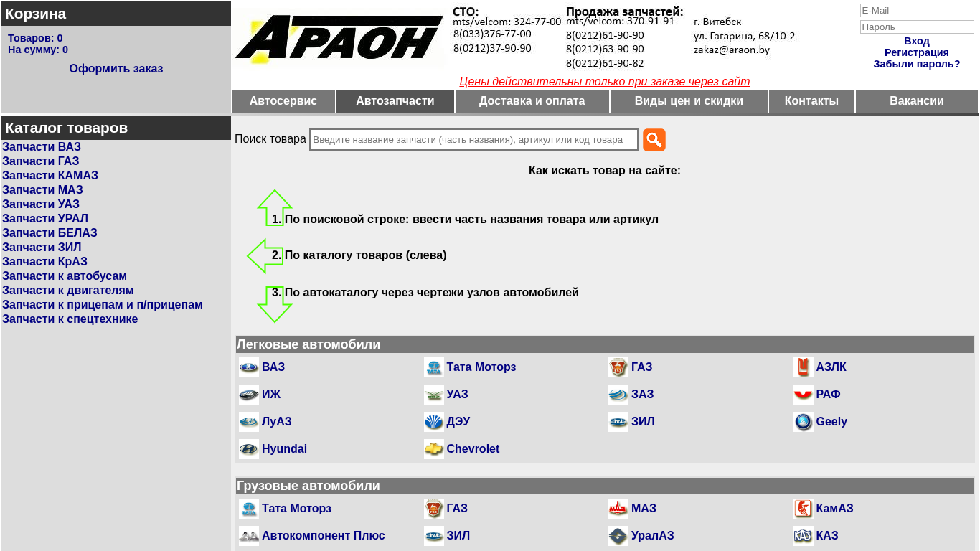Open Запчасти ЗИЛ in the catalog
Image resolution: width=980 pixels, height=551 pixels.
tap(42, 248)
